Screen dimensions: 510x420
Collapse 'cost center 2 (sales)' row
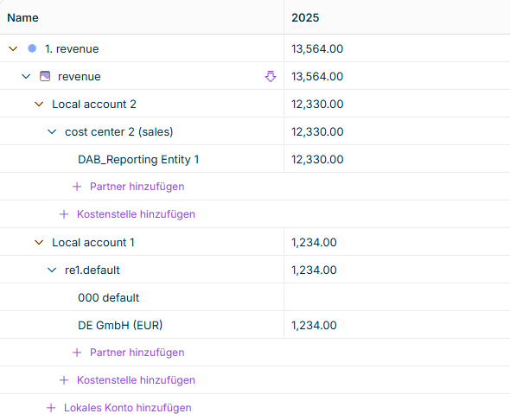click(x=52, y=131)
